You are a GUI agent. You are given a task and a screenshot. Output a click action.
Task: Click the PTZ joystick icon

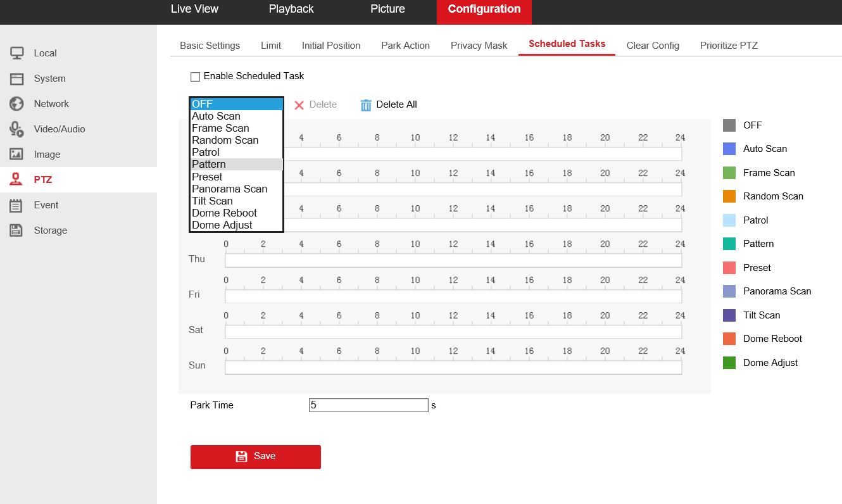pos(16,180)
